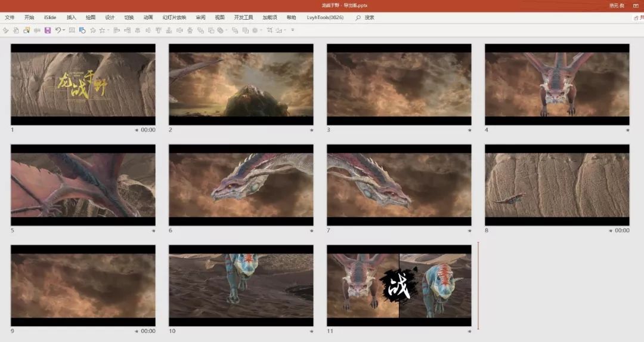644x342 pixels.
Task: Click slide number 10 label
Action: point(172,331)
